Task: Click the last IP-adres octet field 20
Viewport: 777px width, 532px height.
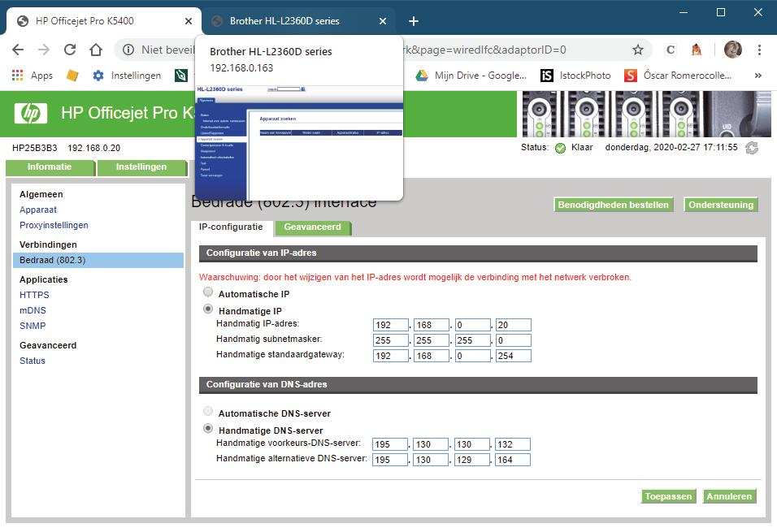Action: point(514,325)
